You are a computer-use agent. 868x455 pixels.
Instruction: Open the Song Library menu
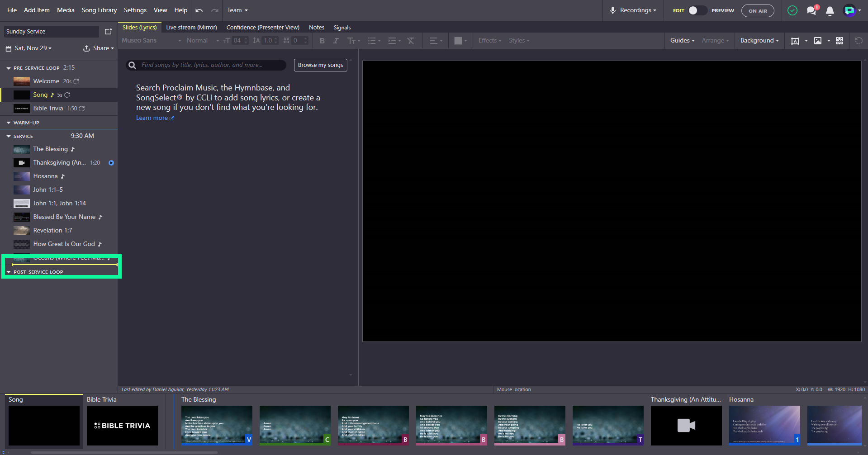[x=99, y=10]
